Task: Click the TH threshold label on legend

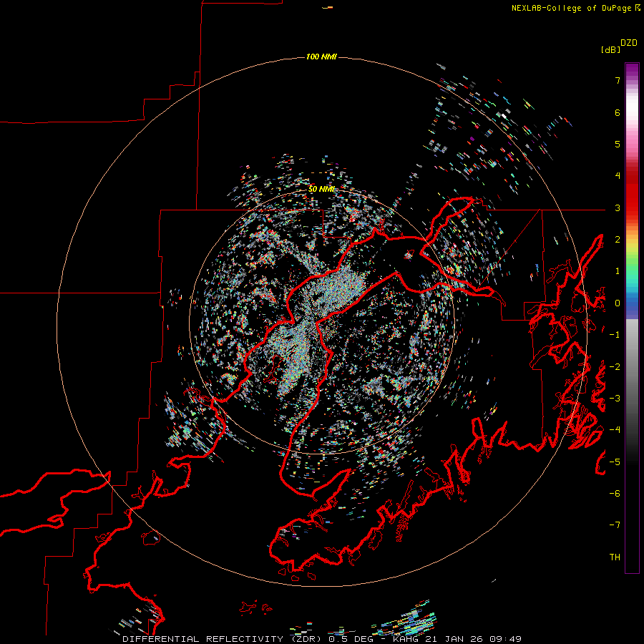Action: [x=615, y=557]
